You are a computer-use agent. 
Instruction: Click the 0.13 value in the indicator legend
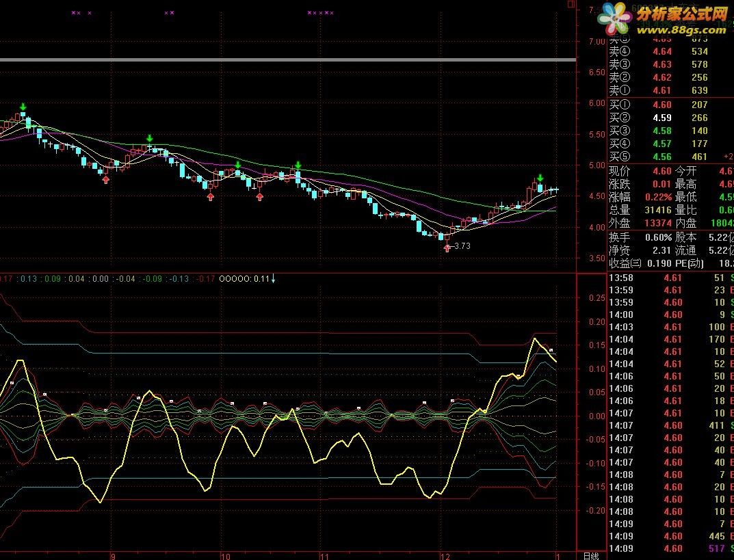(x=29, y=279)
